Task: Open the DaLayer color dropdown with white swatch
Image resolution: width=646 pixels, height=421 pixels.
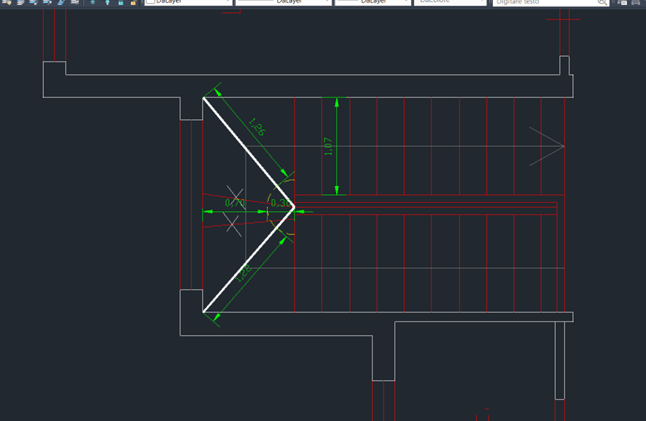Action: pos(189,2)
